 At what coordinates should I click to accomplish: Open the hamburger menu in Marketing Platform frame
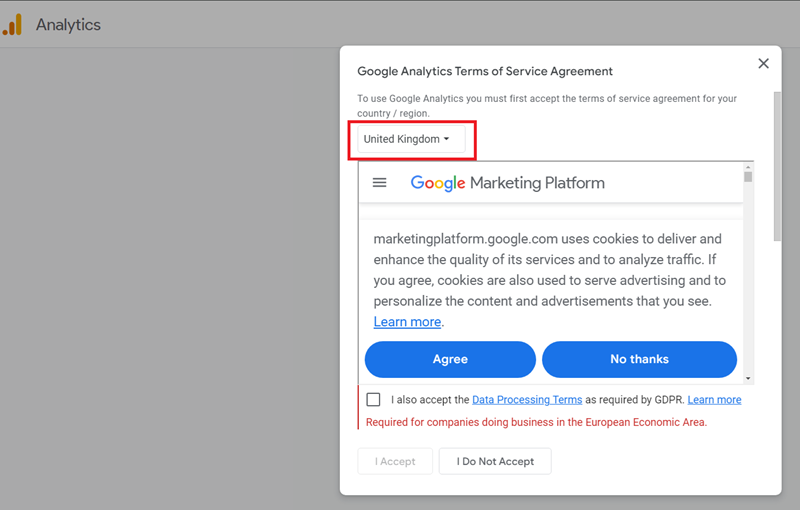click(x=379, y=183)
